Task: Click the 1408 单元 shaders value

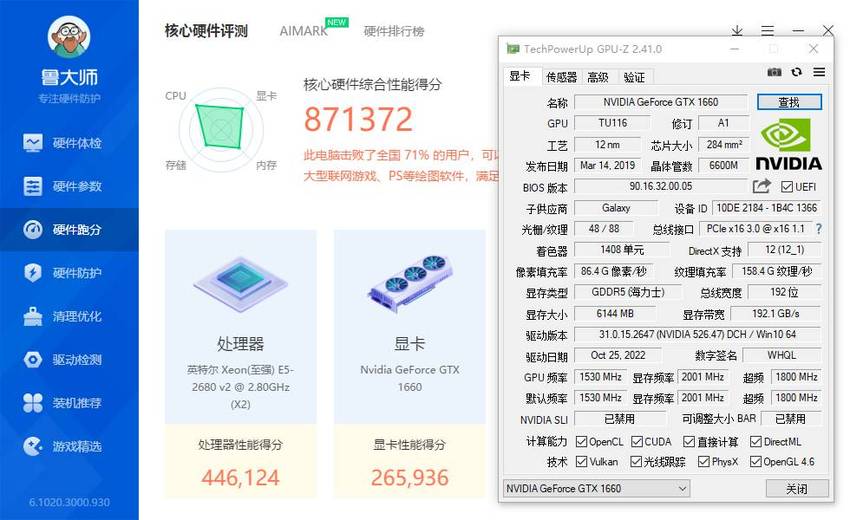Action: [x=622, y=250]
